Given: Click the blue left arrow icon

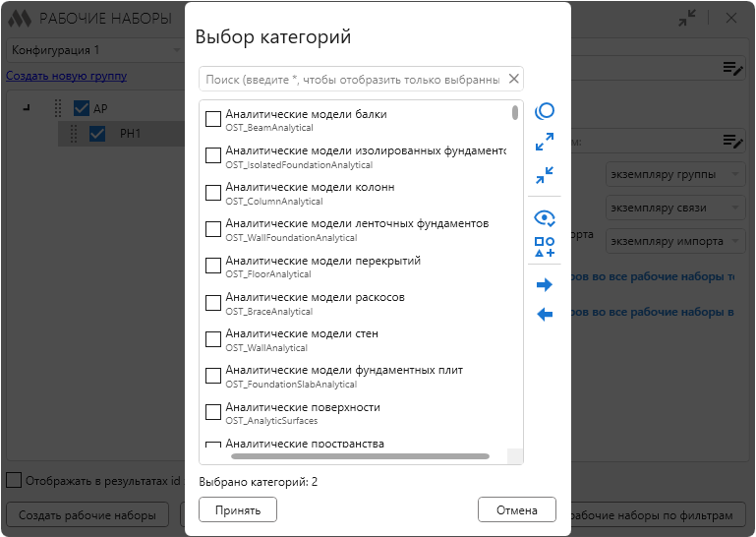Looking at the screenshot, I should 544,315.
